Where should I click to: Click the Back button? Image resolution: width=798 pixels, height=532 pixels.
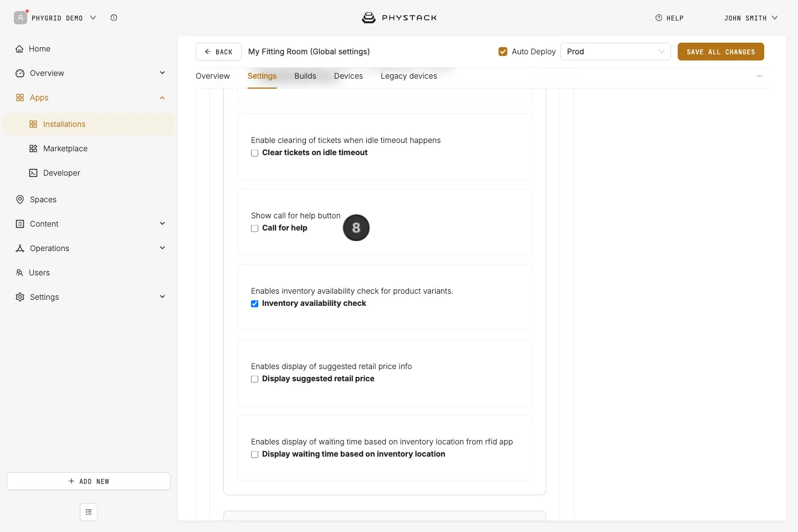pyautogui.click(x=218, y=52)
